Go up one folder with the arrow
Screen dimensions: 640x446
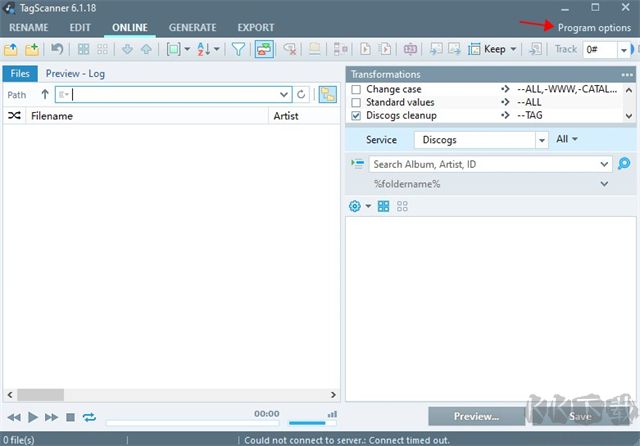[44, 95]
